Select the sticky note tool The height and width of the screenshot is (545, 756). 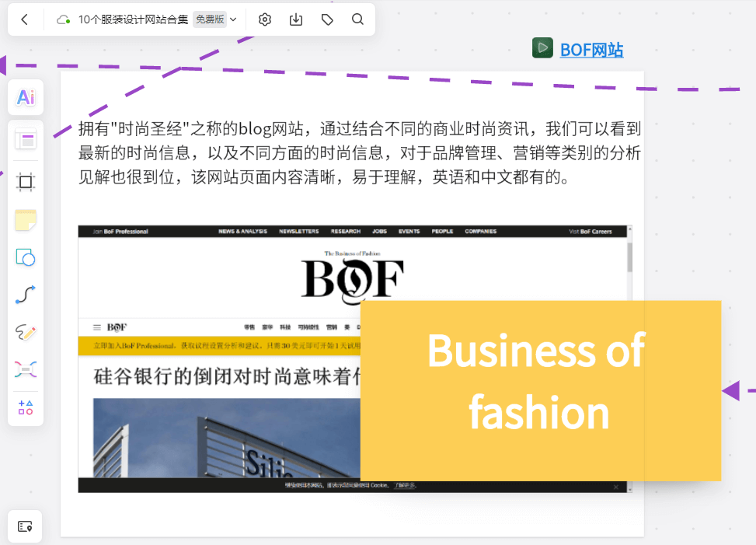point(26,220)
